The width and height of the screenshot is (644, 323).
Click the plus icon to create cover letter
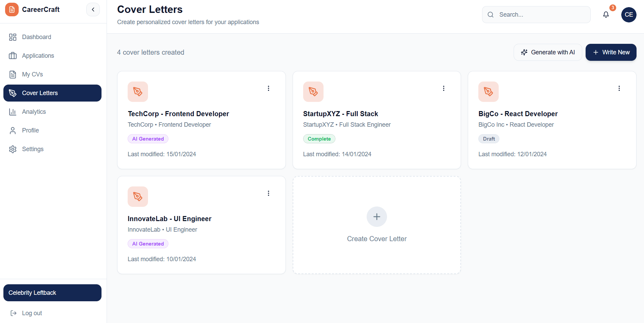(x=377, y=217)
